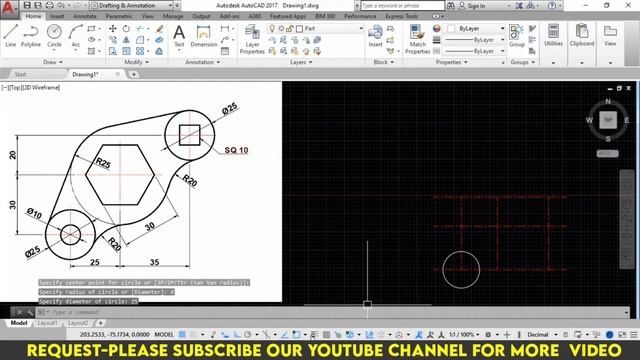Select the Dimension tool
This screenshot has height=360, width=640.
pyautogui.click(x=203, y=36)
